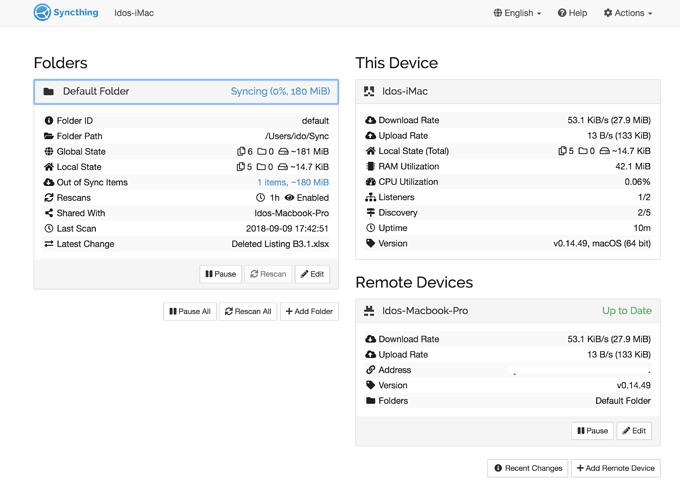Click the 'Deleted Listing B3.1.xlsx' text
This screenshot has height=500, width=680.
point(280,244)
